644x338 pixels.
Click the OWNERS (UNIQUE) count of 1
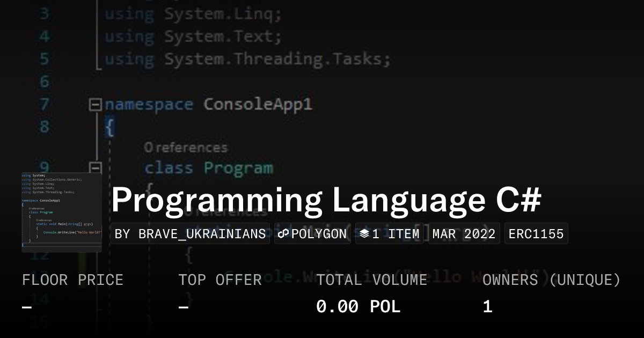(487, 306)
